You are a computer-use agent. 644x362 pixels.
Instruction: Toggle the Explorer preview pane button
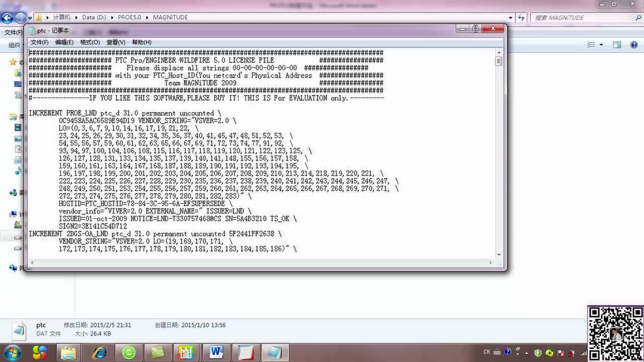coord(617,45)
